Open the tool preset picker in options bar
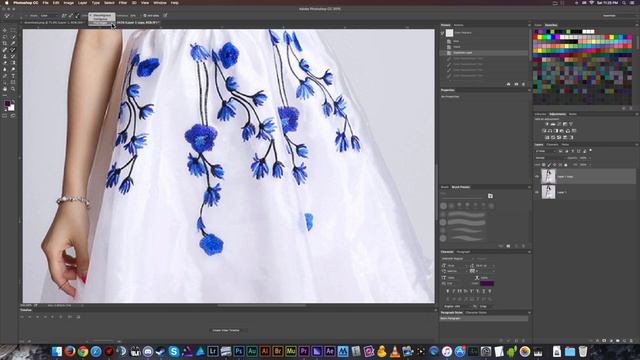The width and height of the screenshot is (640, 360). point(8,16)
